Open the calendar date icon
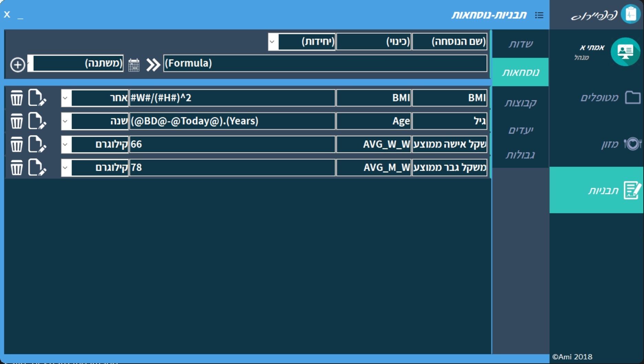 (134, 65)
